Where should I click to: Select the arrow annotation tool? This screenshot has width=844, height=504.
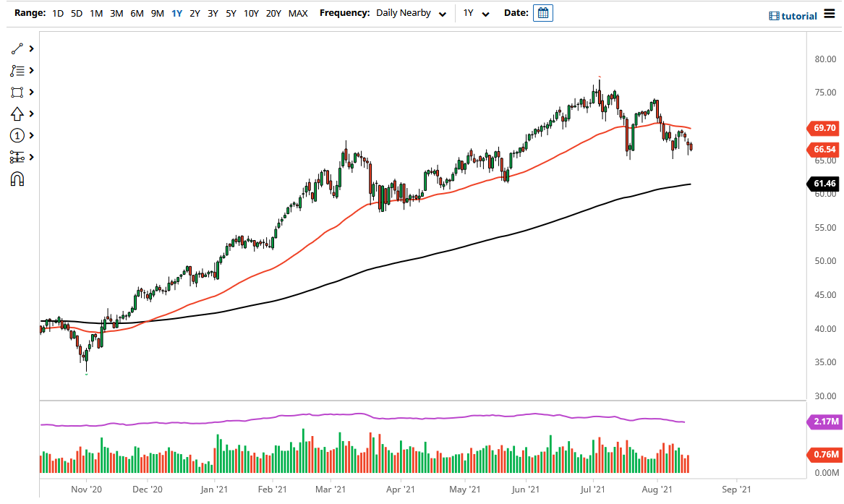tap(18, 114)
